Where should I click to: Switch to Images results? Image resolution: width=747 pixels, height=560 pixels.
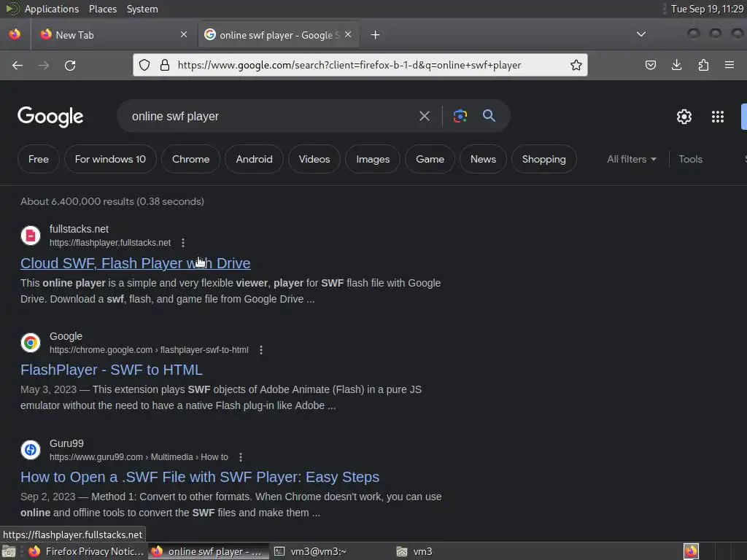coord(373,159)
